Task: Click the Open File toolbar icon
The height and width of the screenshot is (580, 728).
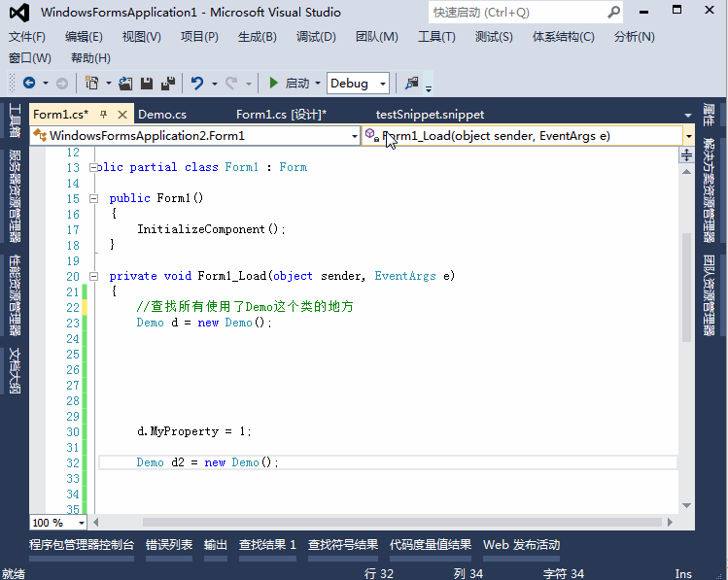Action: coord(127,84)
